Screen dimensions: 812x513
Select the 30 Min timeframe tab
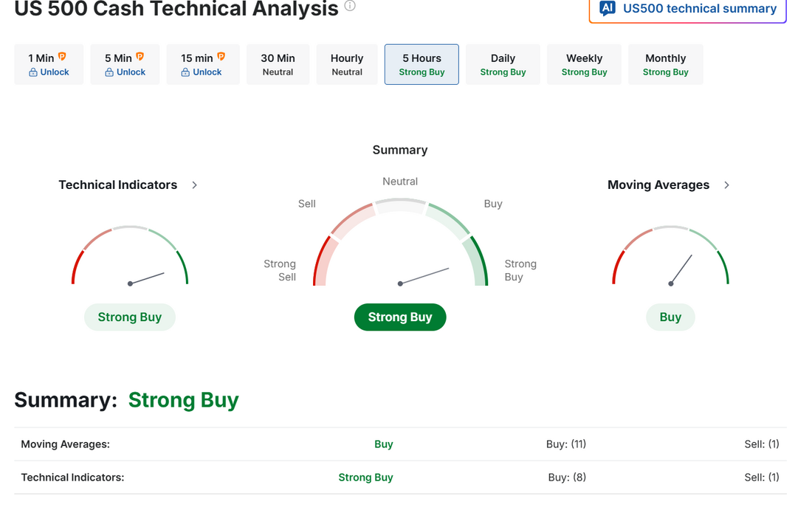pos(278,64)
